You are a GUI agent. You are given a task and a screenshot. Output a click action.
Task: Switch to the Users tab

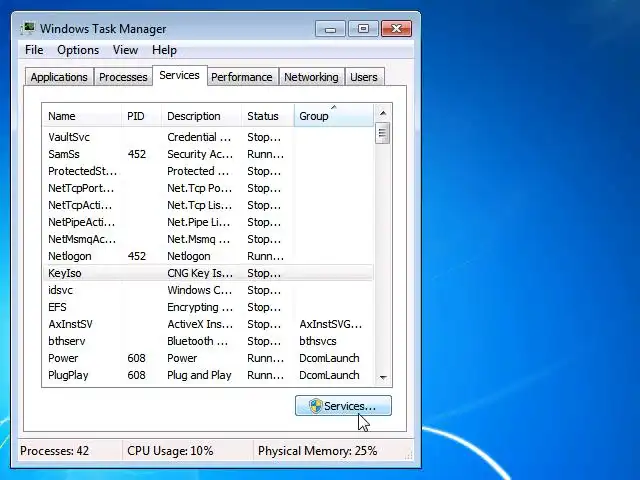[x=363, y=77]
